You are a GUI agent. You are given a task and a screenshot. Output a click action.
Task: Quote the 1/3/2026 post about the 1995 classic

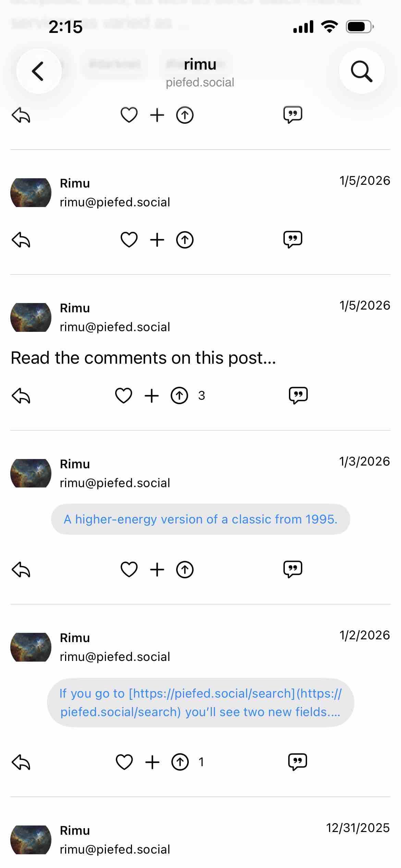pyautogui.click(x=293, y=569)
